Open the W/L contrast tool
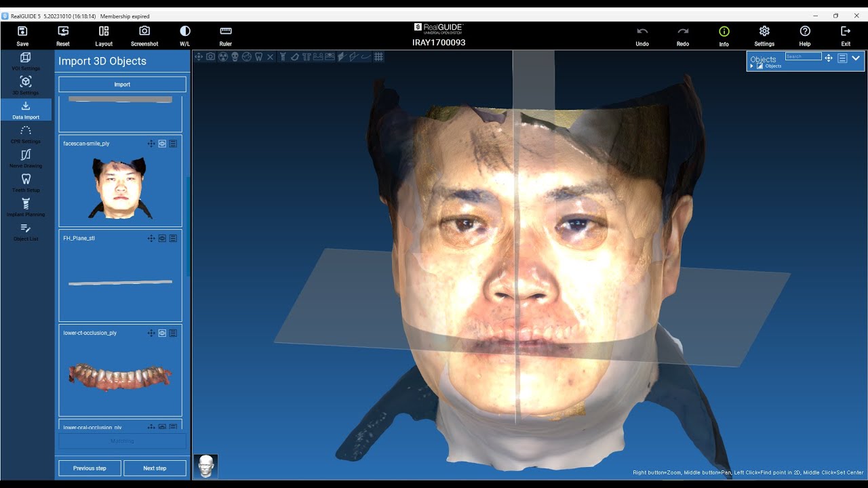This screenshot has width=868, height=488. pos(185,31)
